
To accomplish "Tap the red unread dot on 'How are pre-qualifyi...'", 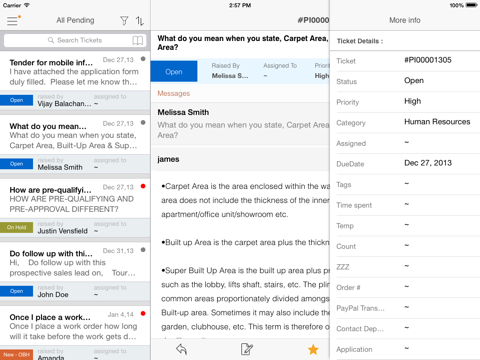I will [143, 186].
